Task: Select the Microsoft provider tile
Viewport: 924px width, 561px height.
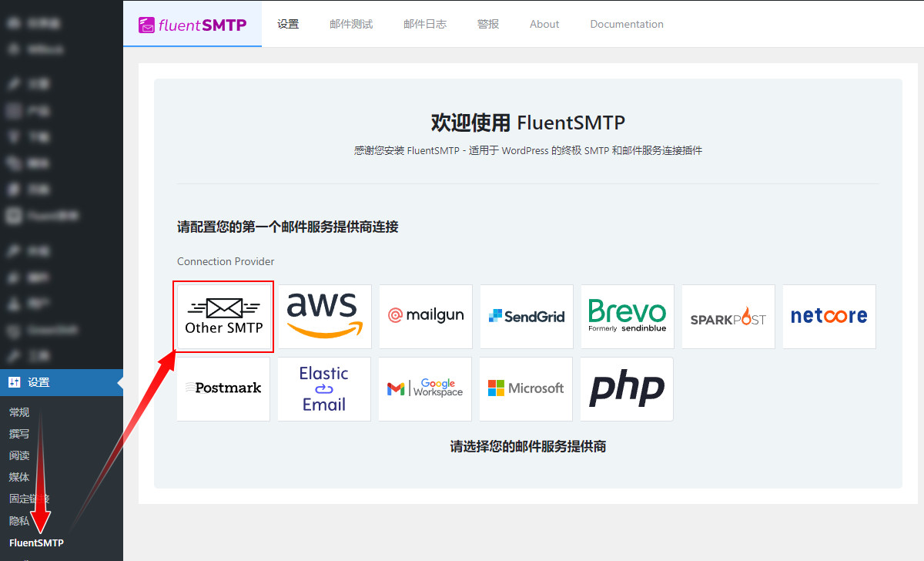Action: tap(526, 388)
